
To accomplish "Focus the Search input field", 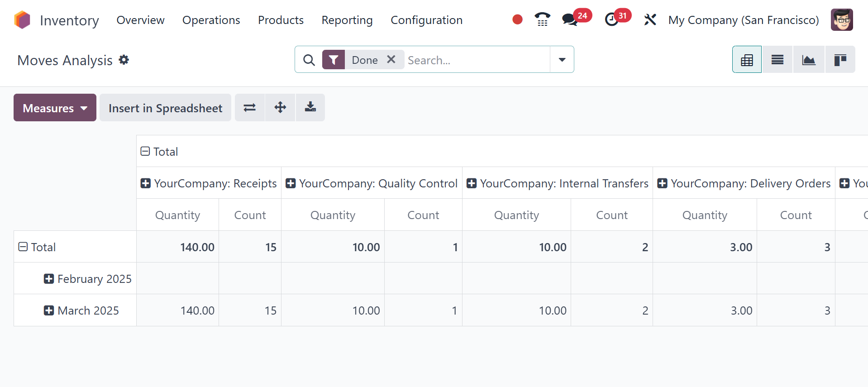I will pyautogui.click(x=475, y=60).
